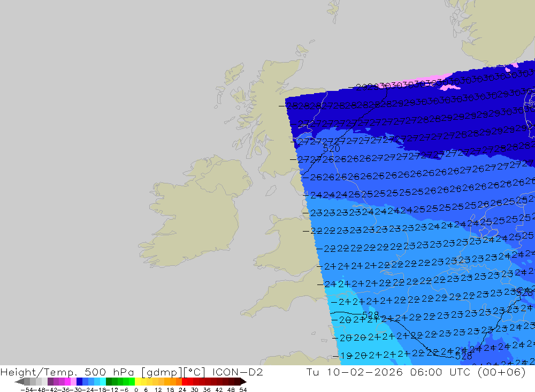Click the bright magenta legend swatch
535x392 pixels.
(67, 382)
